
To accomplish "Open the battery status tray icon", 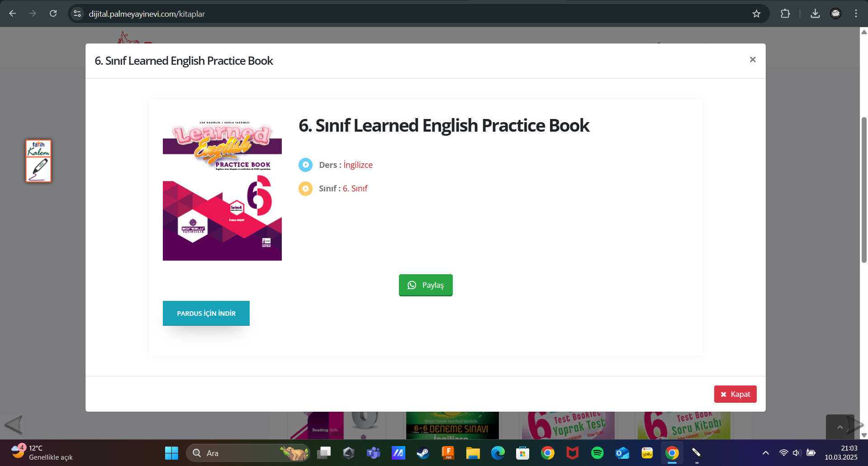I will tap(811, 453).
